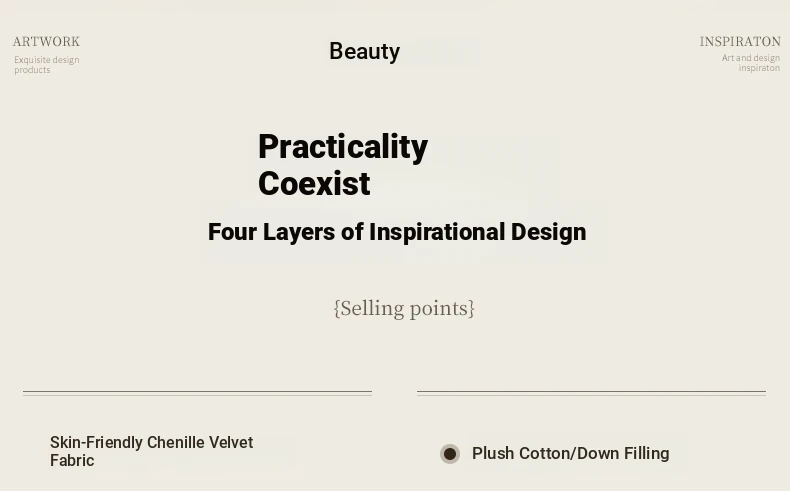Click the word 'products' under ARTWORK
The height and width of the screenshot is (491, 790).
coord(32,70)
